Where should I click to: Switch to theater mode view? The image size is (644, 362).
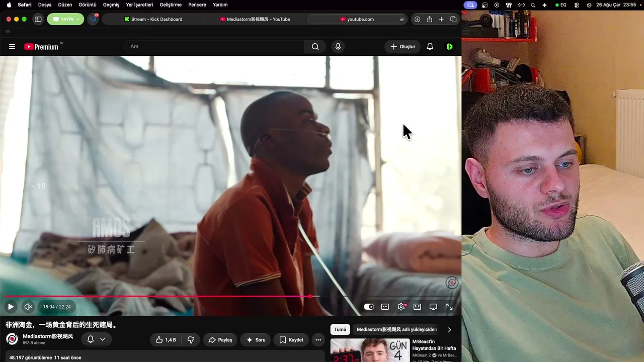coord(417,307)
